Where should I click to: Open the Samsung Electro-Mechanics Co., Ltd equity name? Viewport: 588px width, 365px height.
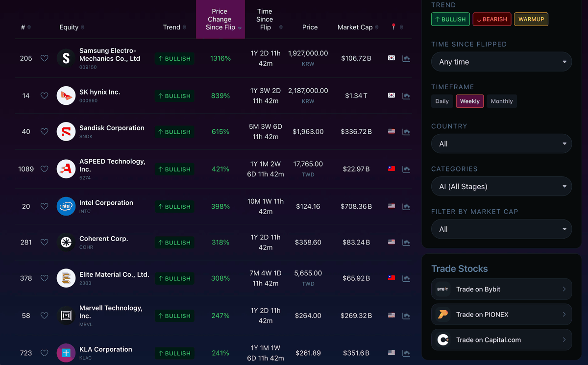(110, 54)
